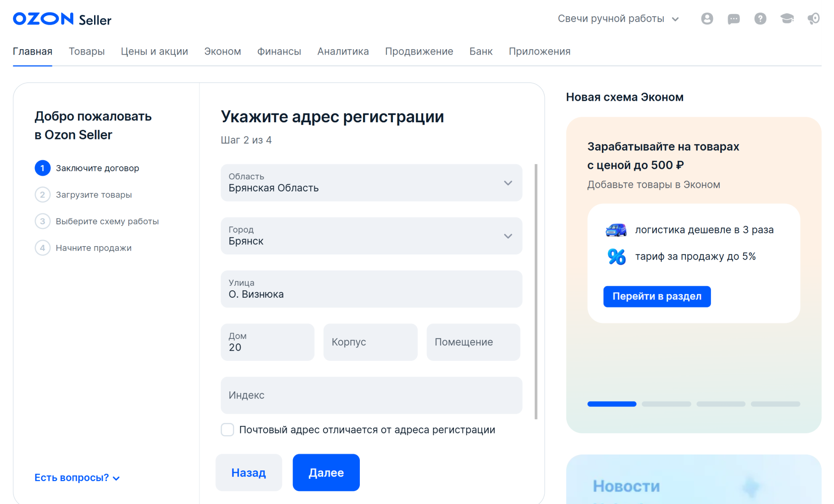The height and width of the screenshot is (504, 834).
Task: Click the blue car logistics icon
Action: click(x=616, y=230)
